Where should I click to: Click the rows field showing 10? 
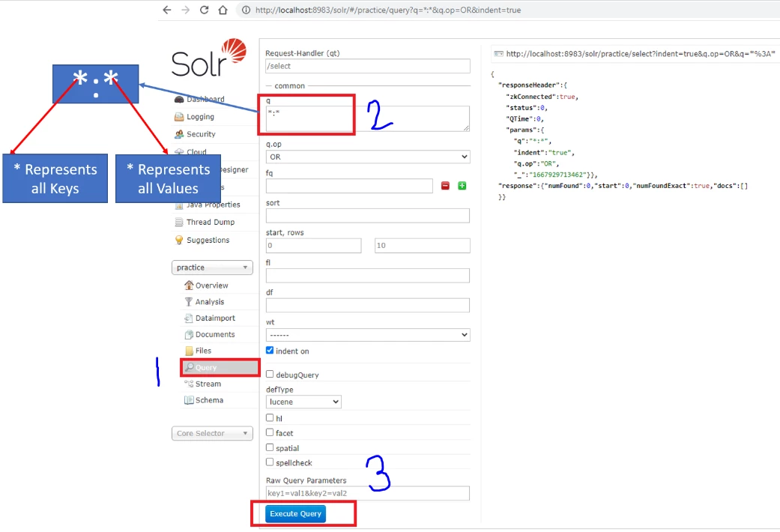tap(423, 245)
